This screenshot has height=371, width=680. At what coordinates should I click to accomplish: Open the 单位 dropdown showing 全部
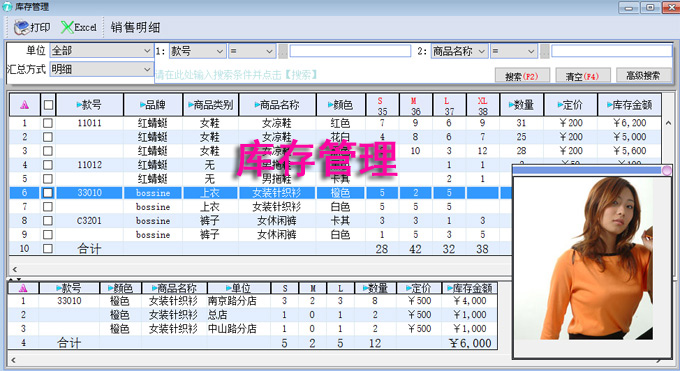pyautogui.click(x=101, y=51)
